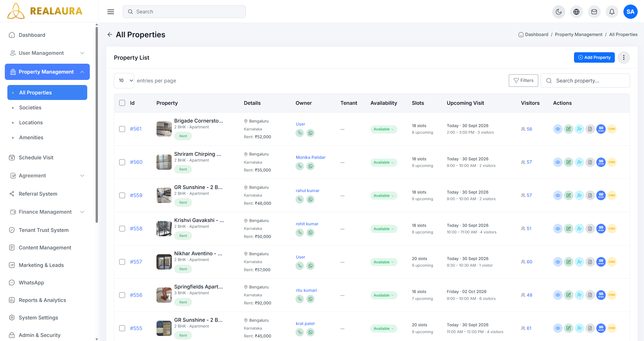Change availability status of property #555
The height and width of the screenshot is (341, 644).
pyautogui.click(x=384, y=329)
